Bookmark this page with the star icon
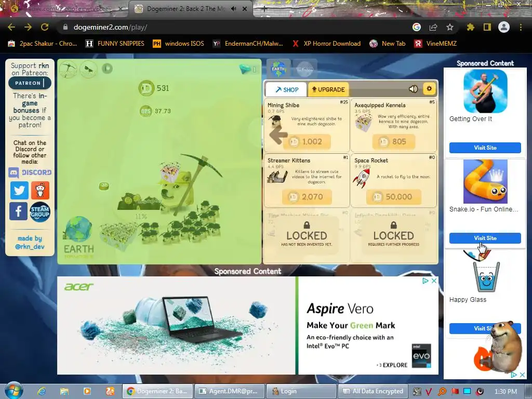This screenshot has height=399, width=532. [450, 27]
